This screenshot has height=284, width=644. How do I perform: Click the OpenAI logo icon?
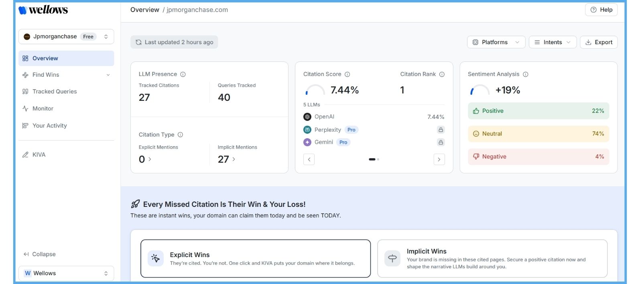pyautogui.click(x=307, y=117)
